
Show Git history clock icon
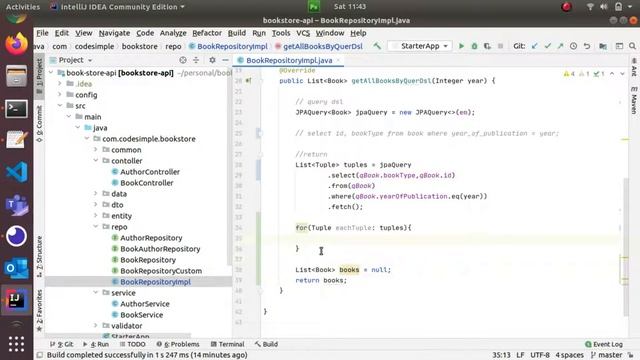pyautogui.click(x=573, y=46)
